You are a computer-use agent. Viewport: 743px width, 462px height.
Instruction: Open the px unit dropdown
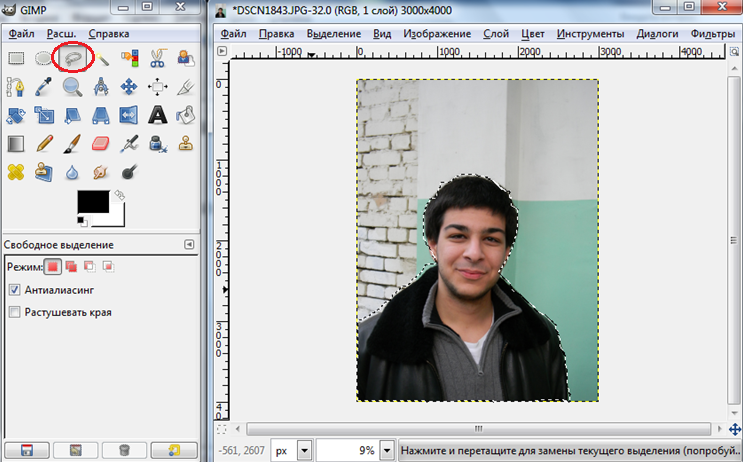tap(304, 450)
